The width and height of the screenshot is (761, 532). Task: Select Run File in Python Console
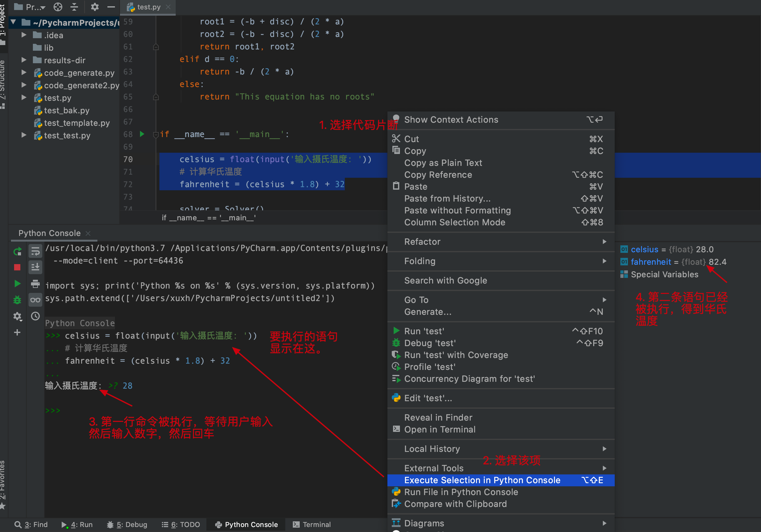[501, 492]
